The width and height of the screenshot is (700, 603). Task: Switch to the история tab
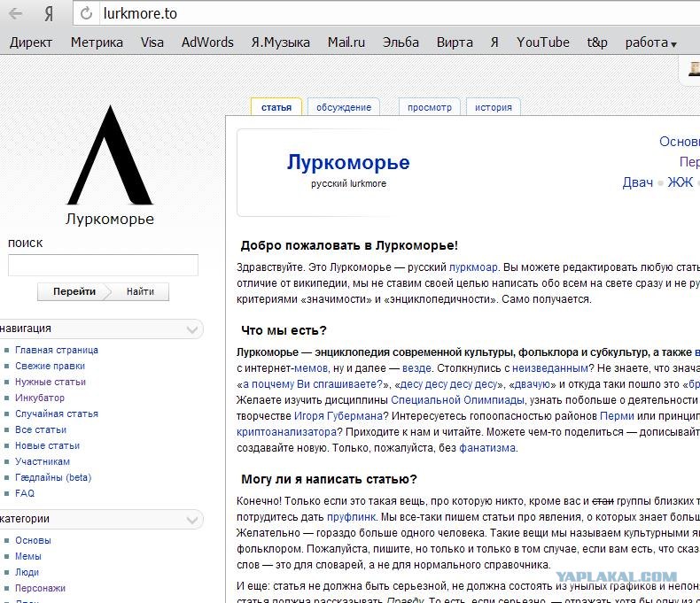494,107
